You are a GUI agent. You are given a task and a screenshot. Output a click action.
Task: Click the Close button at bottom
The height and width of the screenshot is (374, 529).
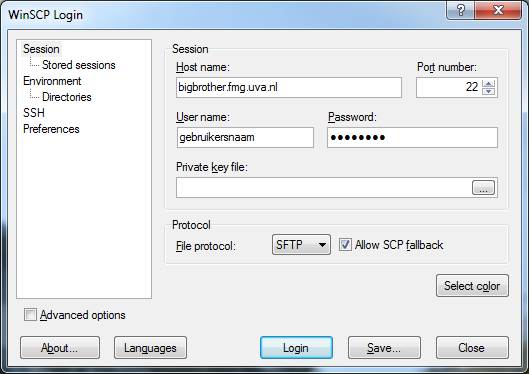tap(472, 348)
